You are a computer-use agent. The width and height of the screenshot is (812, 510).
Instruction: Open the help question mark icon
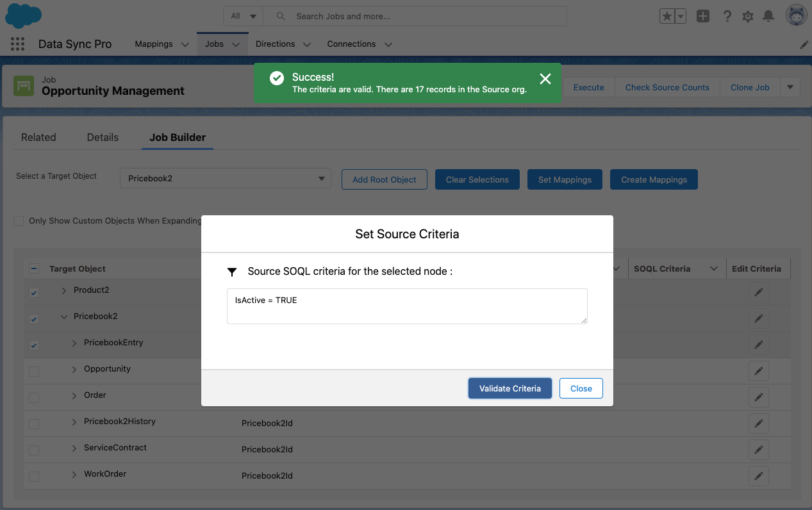point(727,17)
